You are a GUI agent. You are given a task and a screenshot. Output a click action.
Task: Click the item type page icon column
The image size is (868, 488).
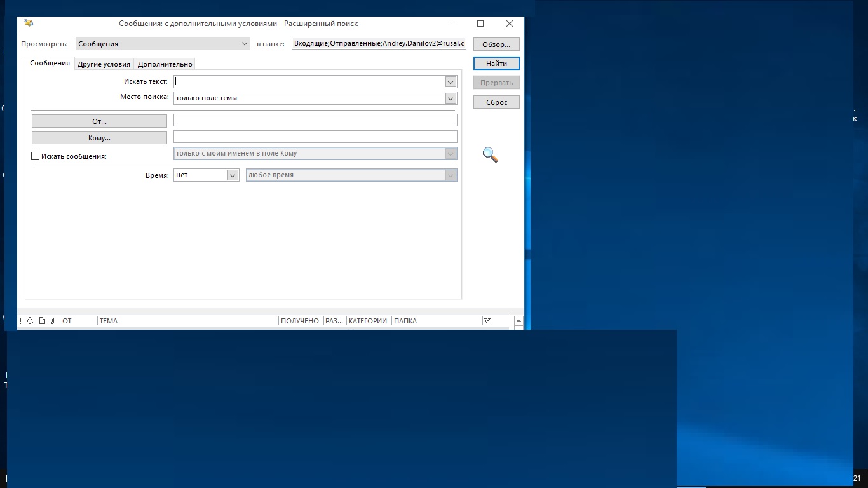click(42, 321)
